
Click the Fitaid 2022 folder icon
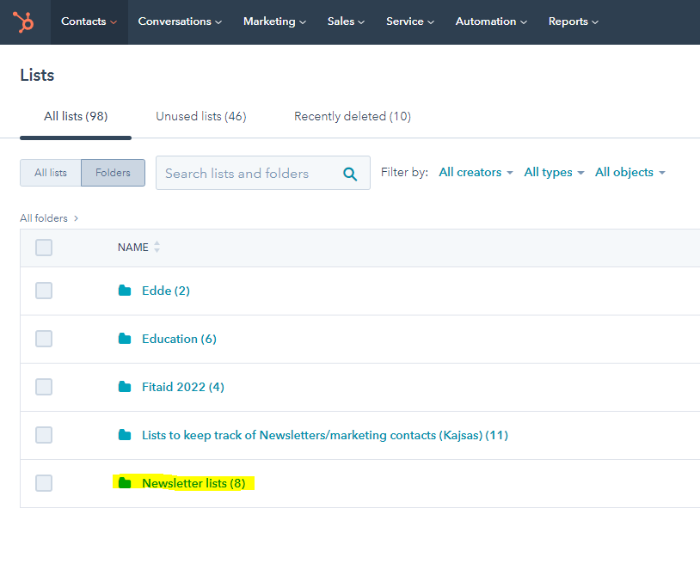[125, 387]
